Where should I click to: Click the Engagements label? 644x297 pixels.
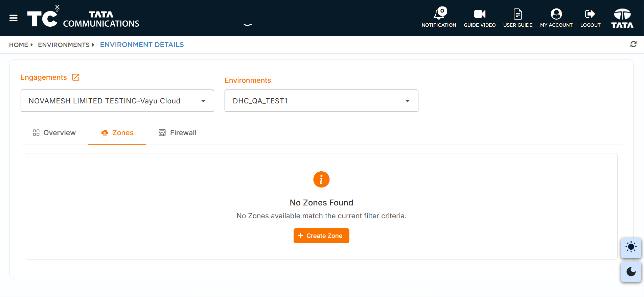click(44, 77)
